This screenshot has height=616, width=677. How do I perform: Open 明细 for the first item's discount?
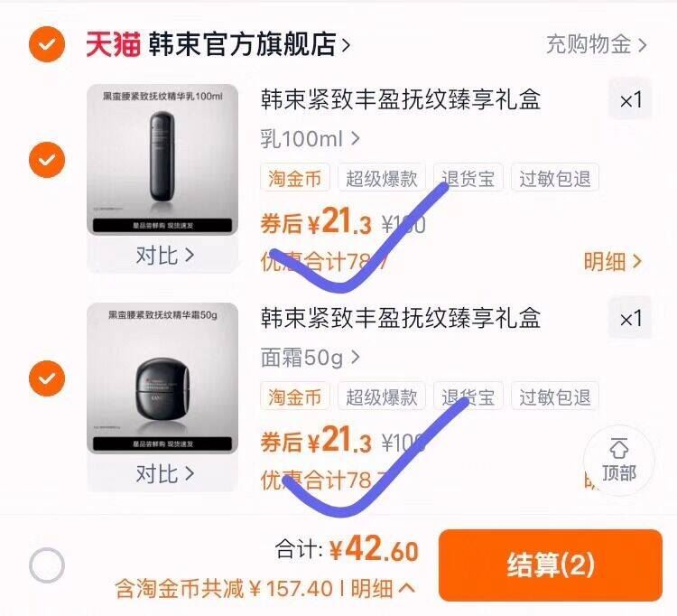click(x=612, y=262)
